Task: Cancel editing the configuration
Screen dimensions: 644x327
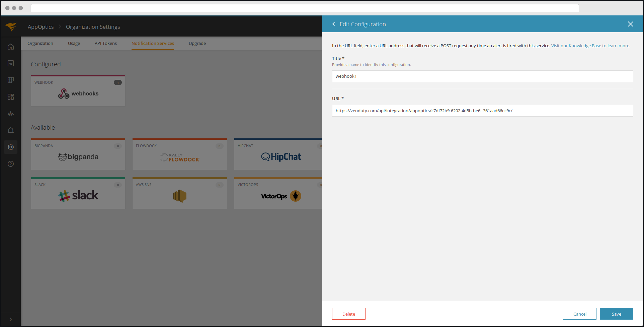Action: click(580, 314)
